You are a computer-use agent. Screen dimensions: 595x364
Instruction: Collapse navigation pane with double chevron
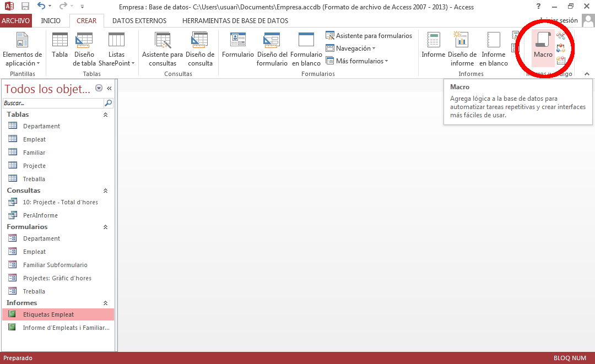tap(109, 88)
